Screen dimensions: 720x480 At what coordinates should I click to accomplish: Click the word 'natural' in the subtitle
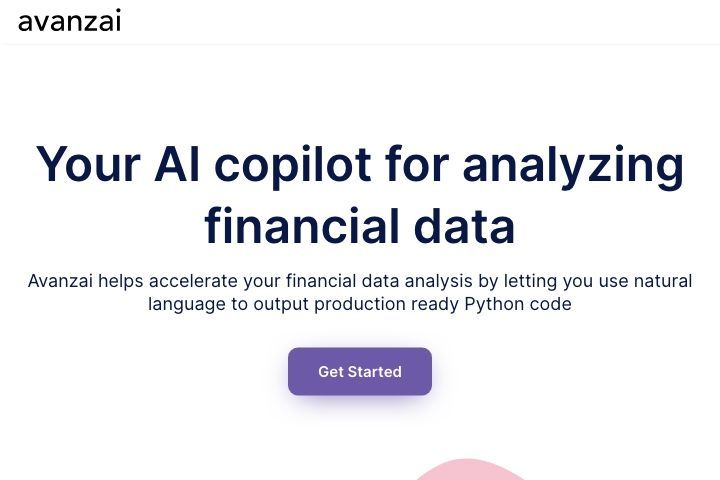point(663,281)
